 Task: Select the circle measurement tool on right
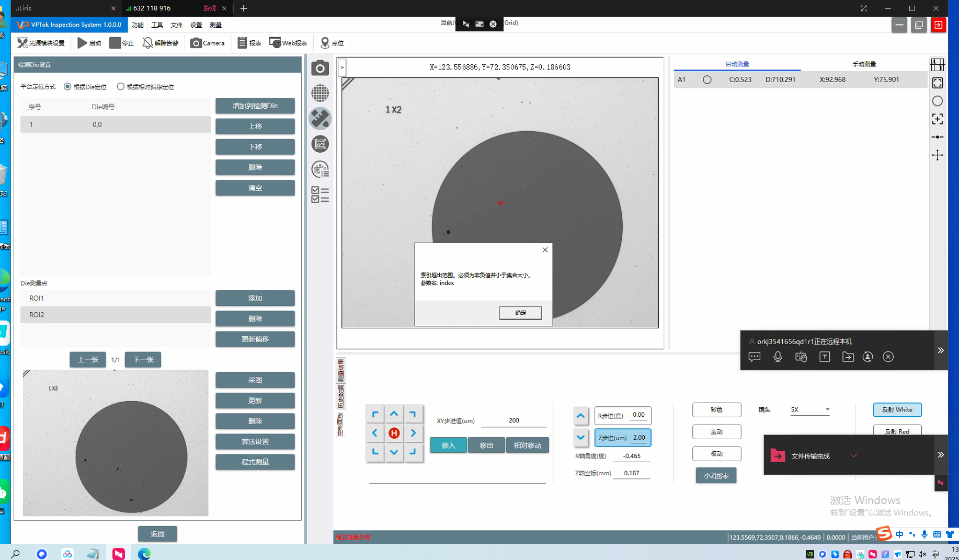937,101
